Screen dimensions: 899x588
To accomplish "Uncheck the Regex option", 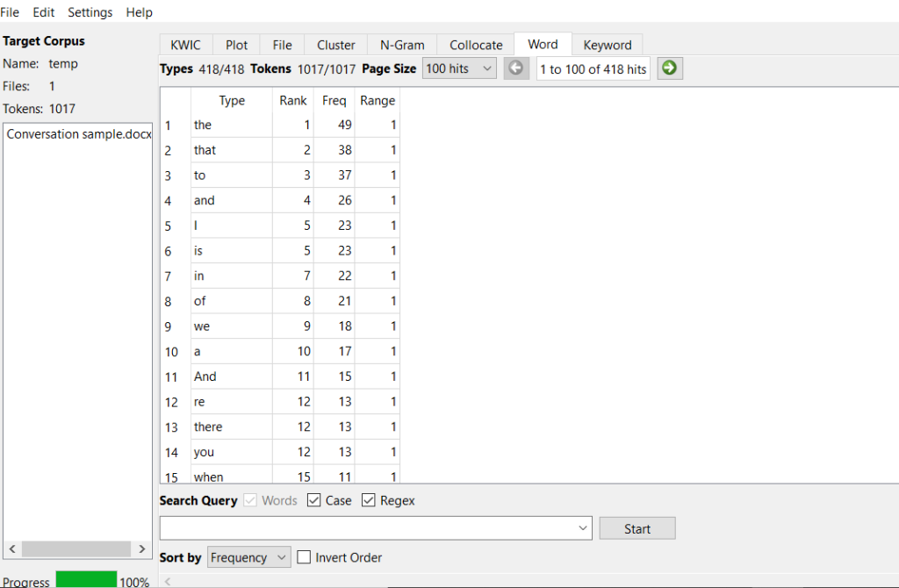I will (369, 500).
